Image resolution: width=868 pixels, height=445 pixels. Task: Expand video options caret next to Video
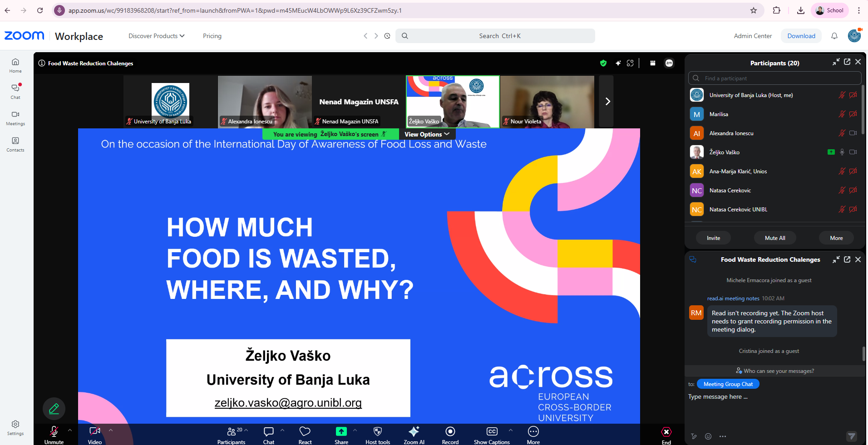[110, 430]
